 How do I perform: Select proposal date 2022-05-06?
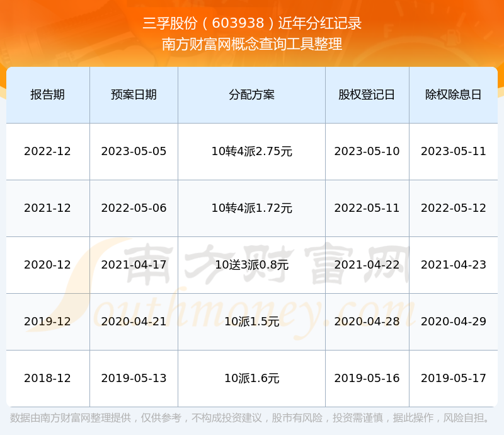tap(134, 208)
